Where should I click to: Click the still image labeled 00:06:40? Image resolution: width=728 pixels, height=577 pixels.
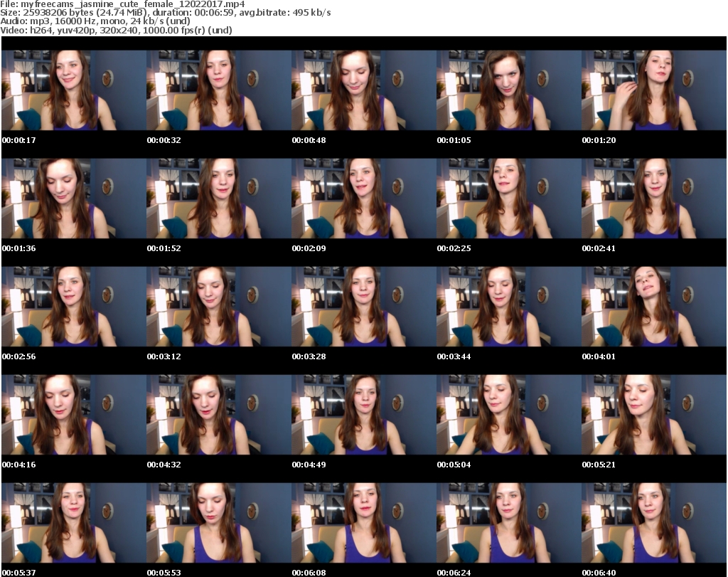click(654, 523)
